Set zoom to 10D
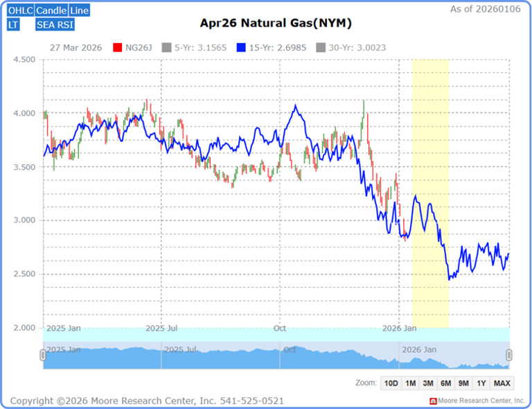Image resolution: width=532 pixels, height=409 pixels. (x=391, y=383)
